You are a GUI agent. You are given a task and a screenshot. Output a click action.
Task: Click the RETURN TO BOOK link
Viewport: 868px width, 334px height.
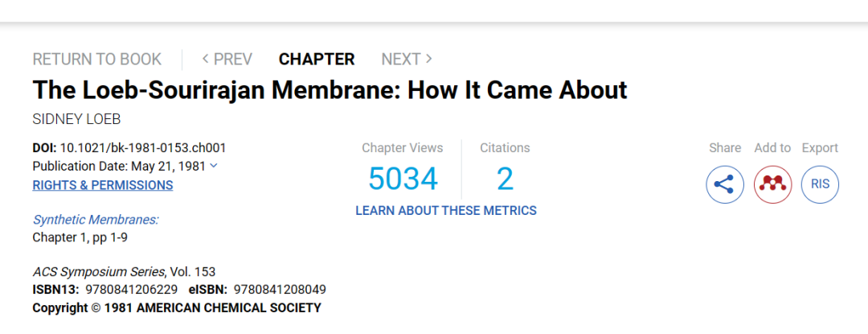click(x=96, y=60)
